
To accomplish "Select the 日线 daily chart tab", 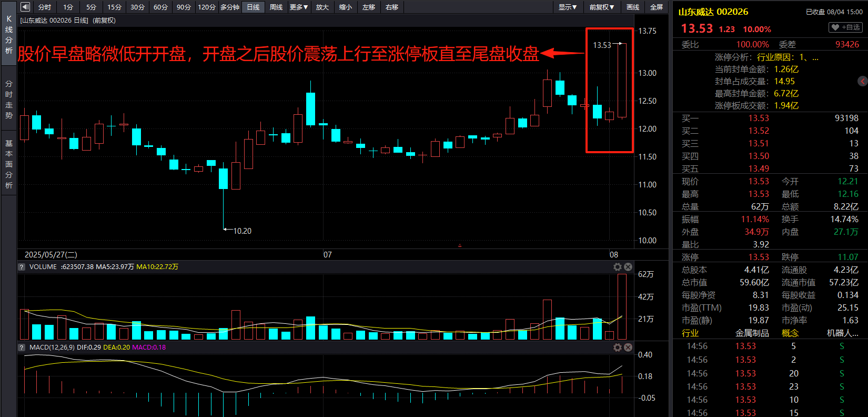I will click(x=253, y=7).
